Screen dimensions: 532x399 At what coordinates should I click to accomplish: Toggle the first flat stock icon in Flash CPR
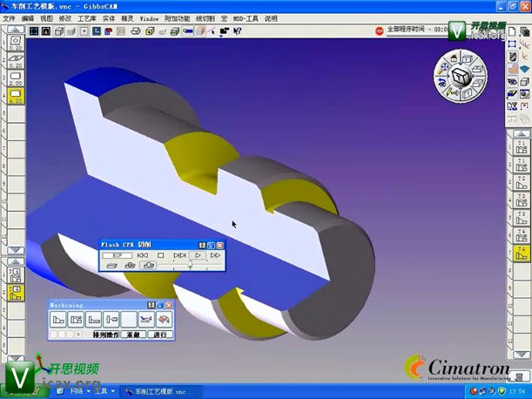(111, 265)
